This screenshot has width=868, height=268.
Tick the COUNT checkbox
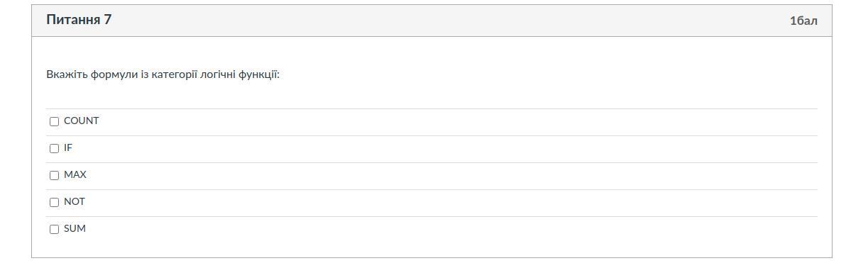(x=54, y=121)
